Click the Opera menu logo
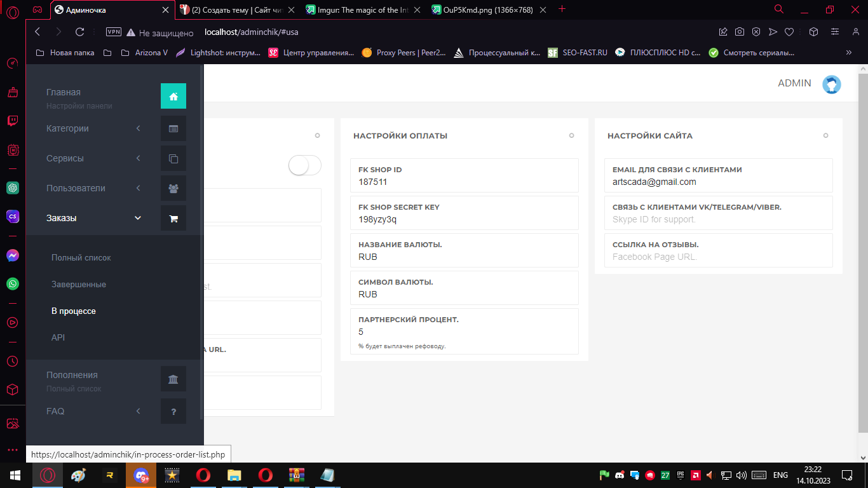Image resolution: width=868 pixels, height=488 pixels. (x=13, y=12)
